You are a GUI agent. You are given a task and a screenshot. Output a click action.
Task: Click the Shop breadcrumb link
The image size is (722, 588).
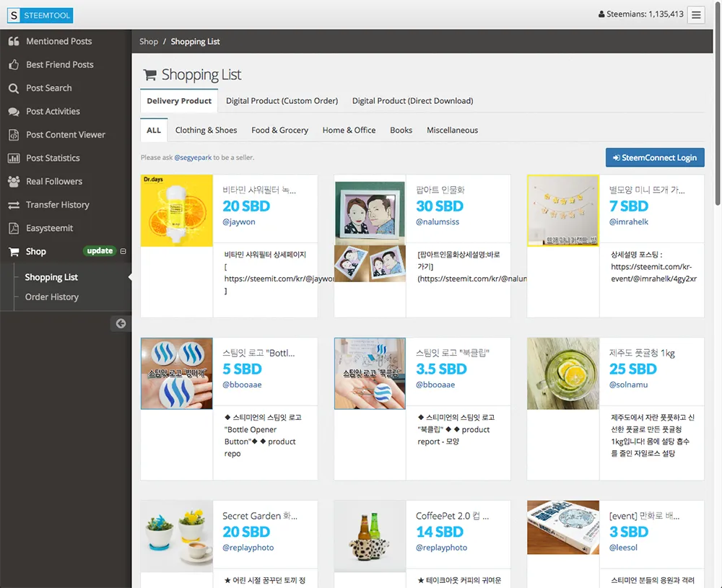(x=149, y=41)
